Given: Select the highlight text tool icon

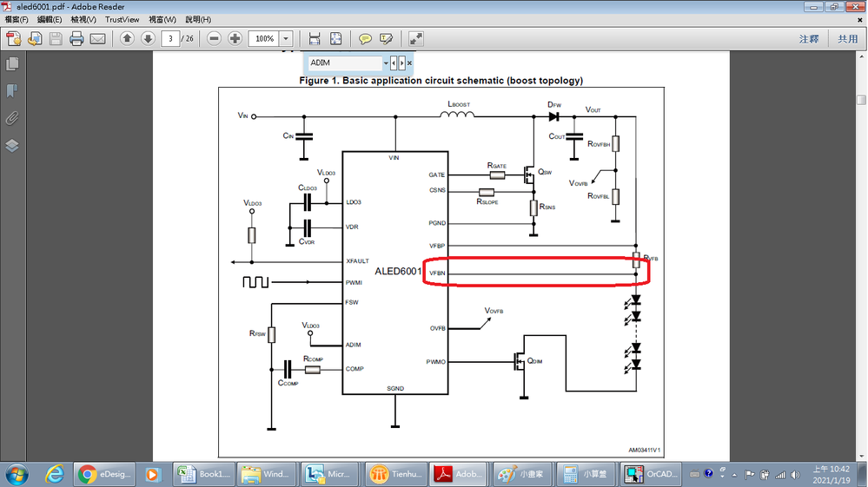Looking at the screenshot, I should [387, 39].
